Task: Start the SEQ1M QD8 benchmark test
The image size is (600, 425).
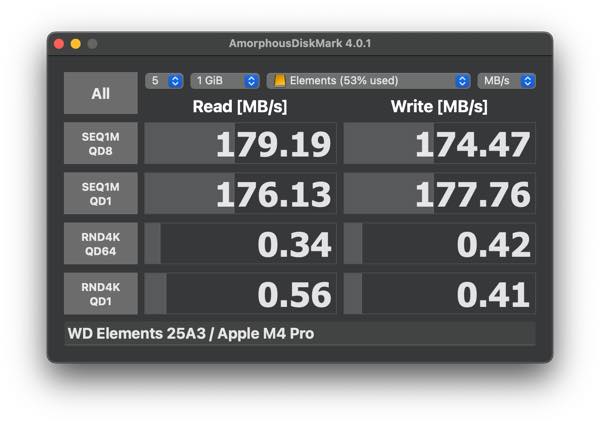Action: coord(101,144)
